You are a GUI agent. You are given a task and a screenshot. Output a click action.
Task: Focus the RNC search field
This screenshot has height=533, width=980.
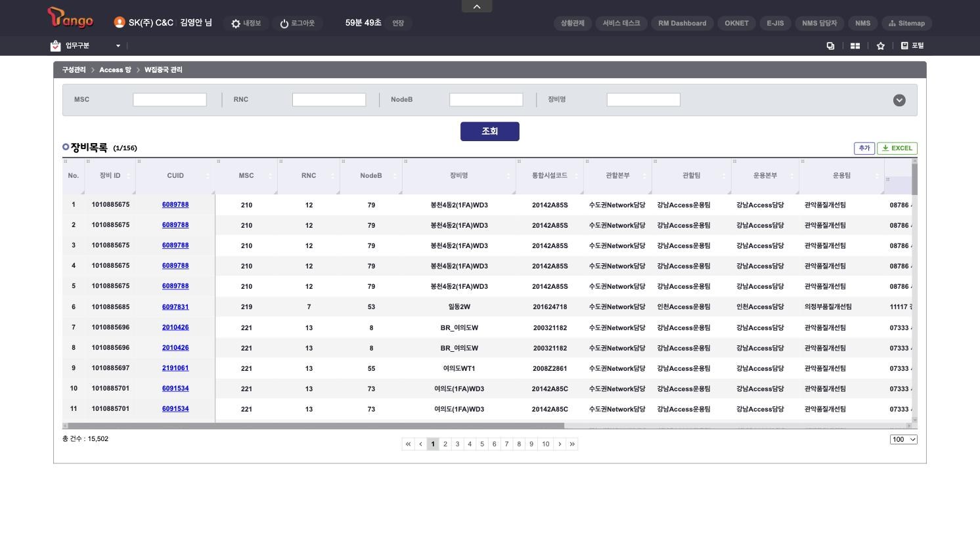pos(329,100)
